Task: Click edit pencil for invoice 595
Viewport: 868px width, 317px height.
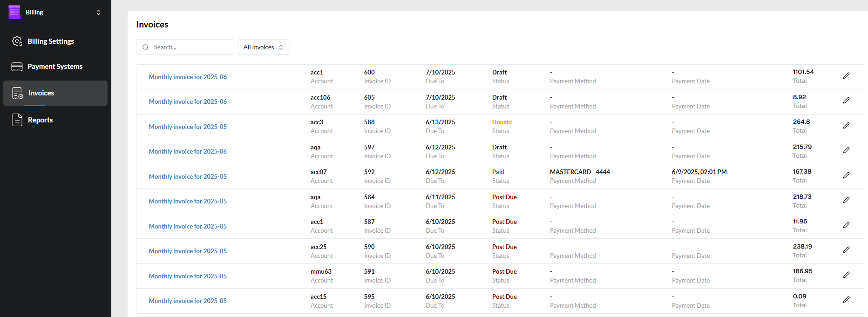Action: tap(846, 300)
